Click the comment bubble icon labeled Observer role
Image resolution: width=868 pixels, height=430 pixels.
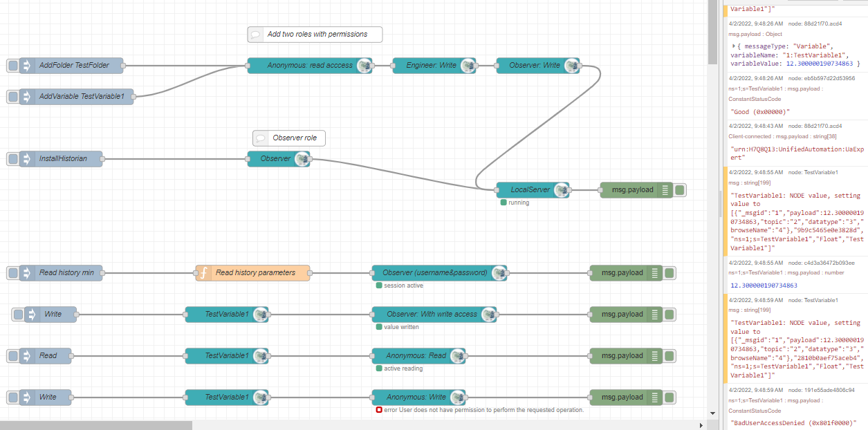[259, 138]
